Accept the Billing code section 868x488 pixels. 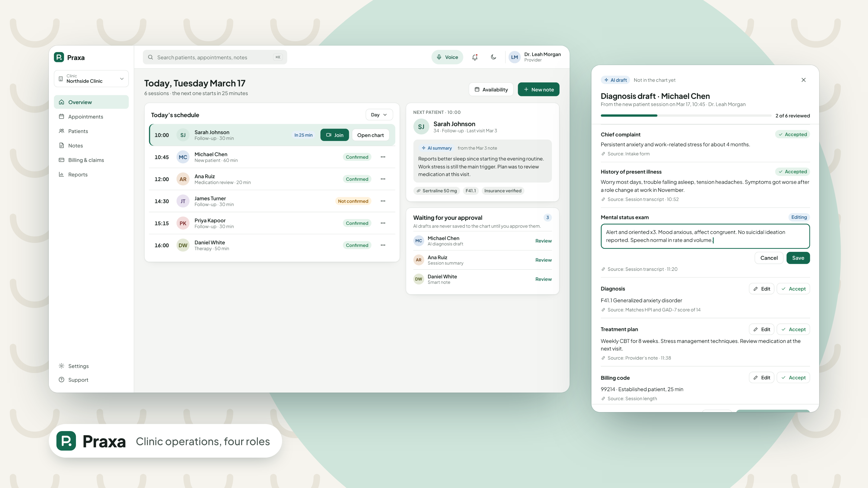[x=793, y=378]
